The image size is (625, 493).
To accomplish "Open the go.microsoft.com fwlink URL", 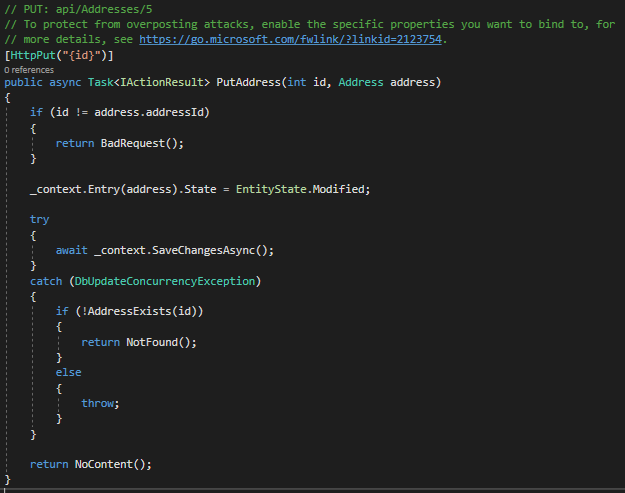I will pyautogui.click(x=290, y=39).
